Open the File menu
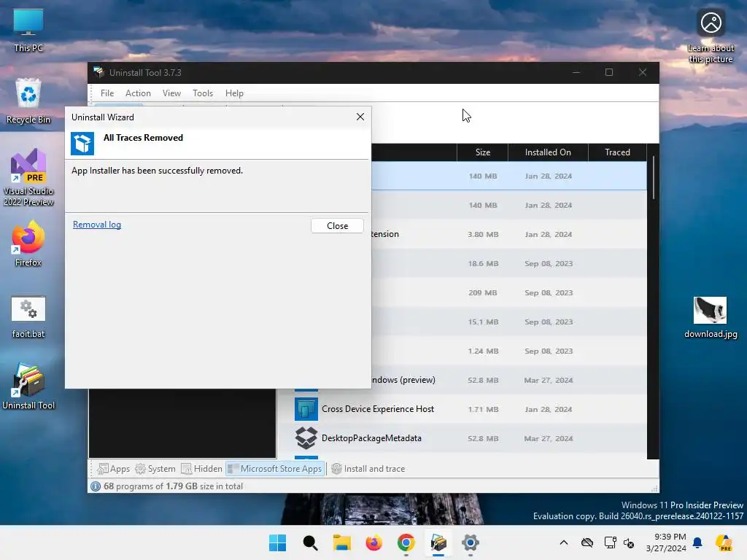Screen dimensions: 747x560 107,93
